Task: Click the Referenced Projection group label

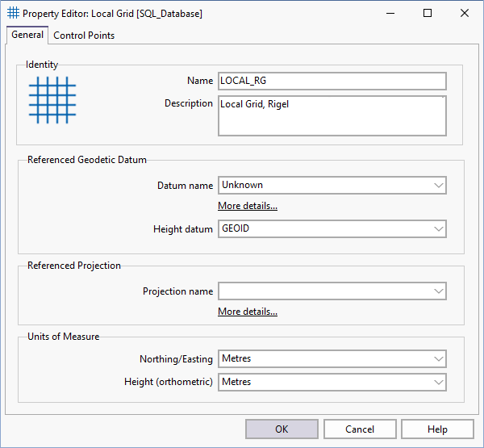Action: [x=74, y=266]
